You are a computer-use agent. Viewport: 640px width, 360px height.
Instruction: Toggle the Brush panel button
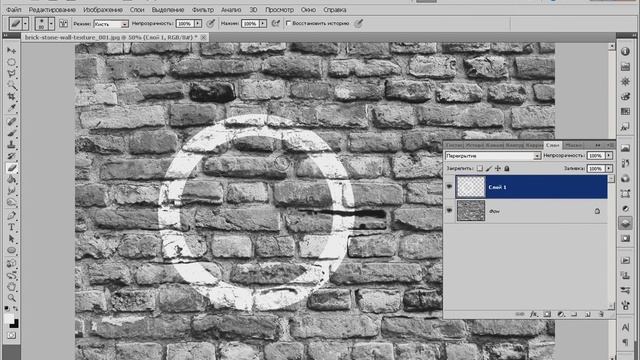click(x=63, y=24)
